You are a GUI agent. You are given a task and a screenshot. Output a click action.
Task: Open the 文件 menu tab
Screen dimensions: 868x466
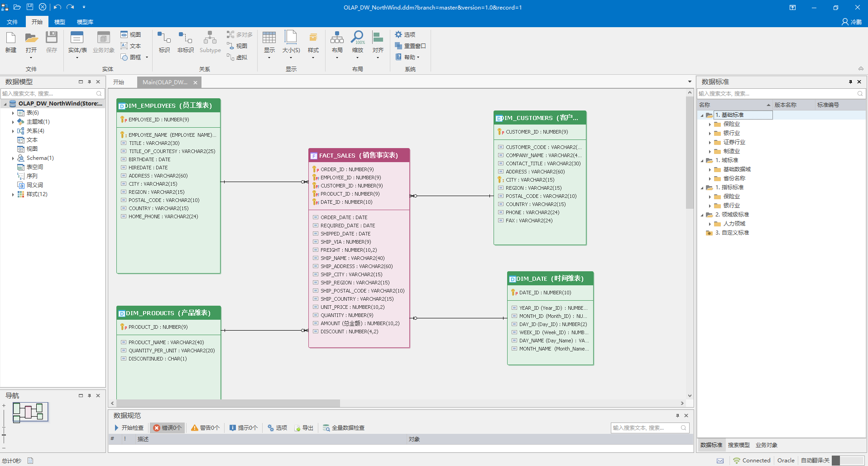tap(12, 22)
